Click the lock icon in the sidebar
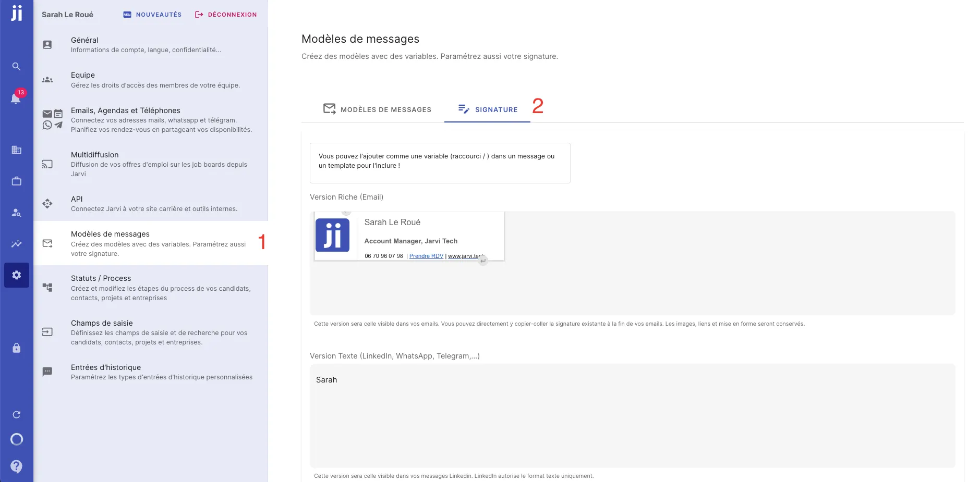 tap(16, 347)
